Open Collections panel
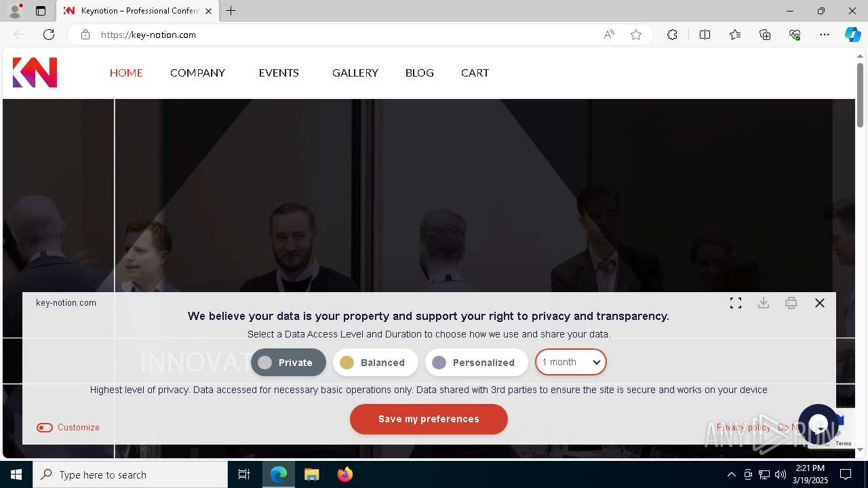 (765, 35)
